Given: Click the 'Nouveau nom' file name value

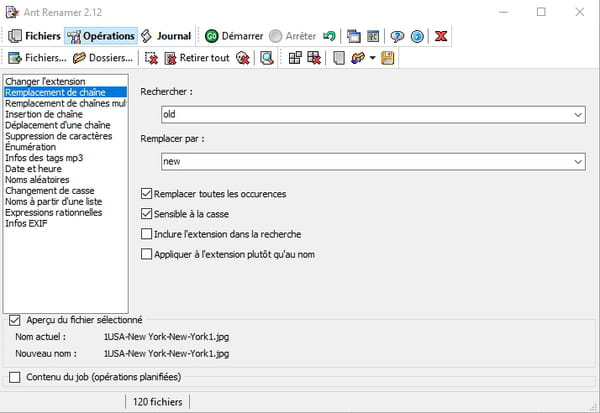Looking at the screenshot, I should tap(166, 353).
